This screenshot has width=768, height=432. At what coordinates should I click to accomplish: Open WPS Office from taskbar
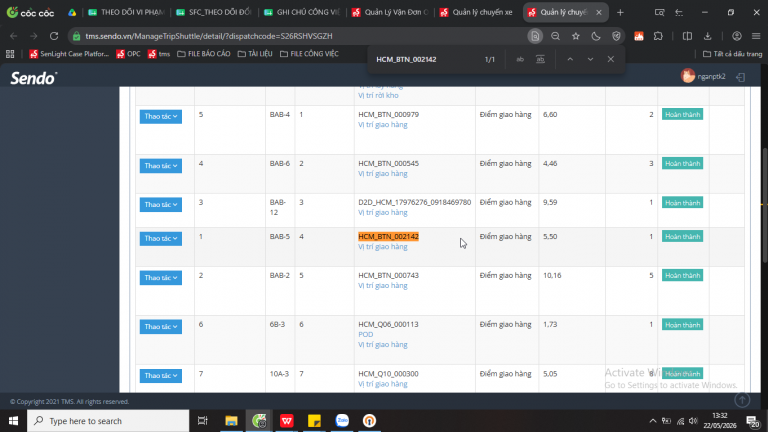click(x=287, y=421)
